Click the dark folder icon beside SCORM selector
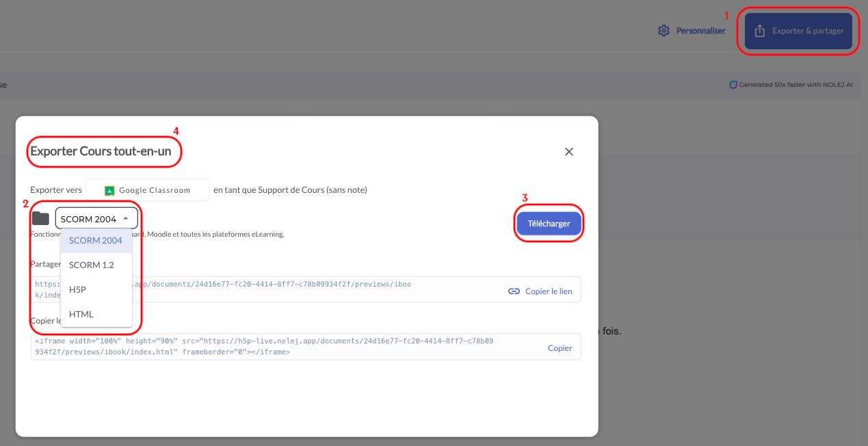Image resolution: width=868 pixels, height=446 pixels. tap(41, 218)
